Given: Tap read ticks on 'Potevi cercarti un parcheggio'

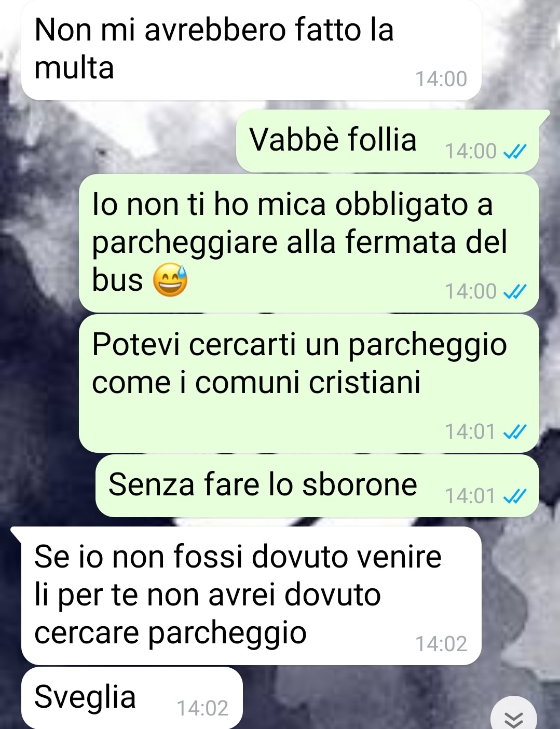Looking at the screenshot, I should coord(515,431).
